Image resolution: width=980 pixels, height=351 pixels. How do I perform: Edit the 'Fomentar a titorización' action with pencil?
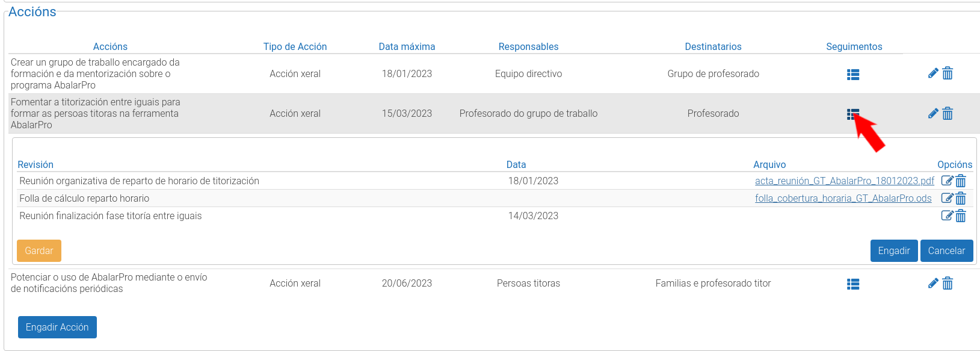(x=933, y=113)
